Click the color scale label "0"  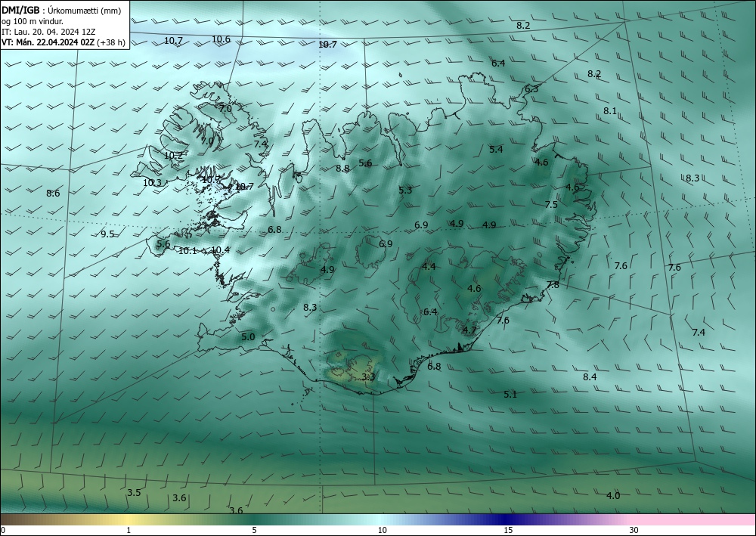pyautogui.click(x=3, y=531)
